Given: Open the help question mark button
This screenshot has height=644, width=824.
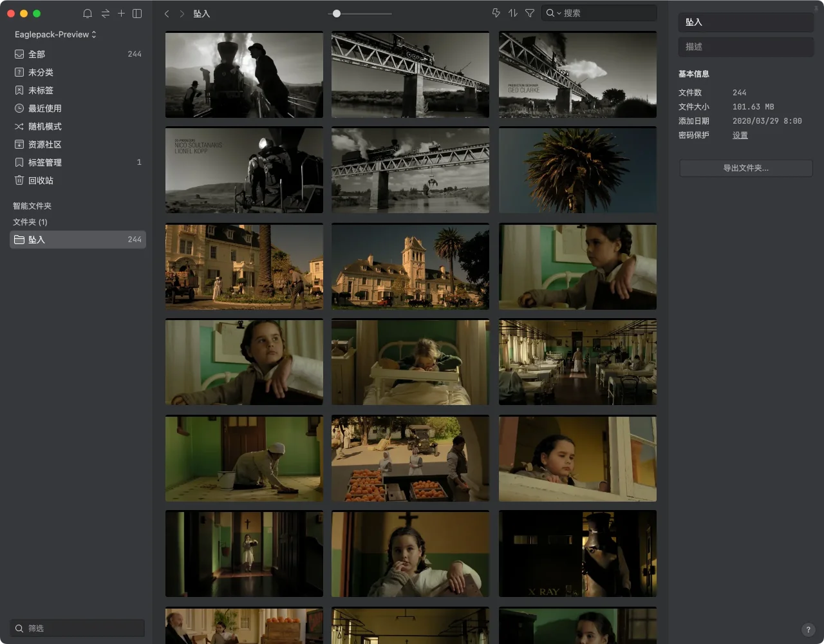Looking at the screenshot, I should coord(808,630).
